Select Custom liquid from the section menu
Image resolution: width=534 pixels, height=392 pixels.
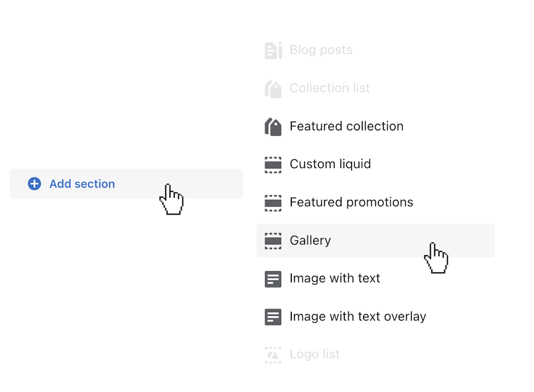(x=330, y=164)
